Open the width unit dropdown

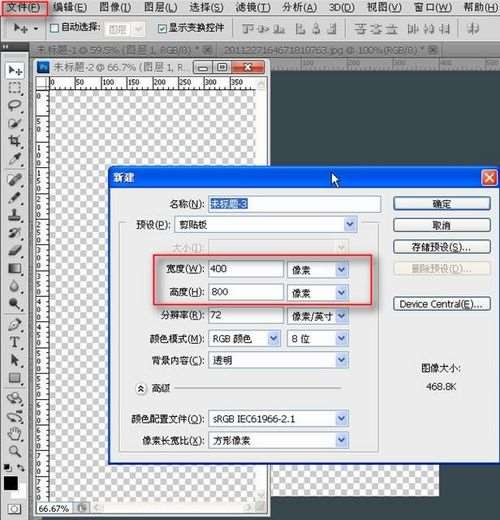[341, 269]
